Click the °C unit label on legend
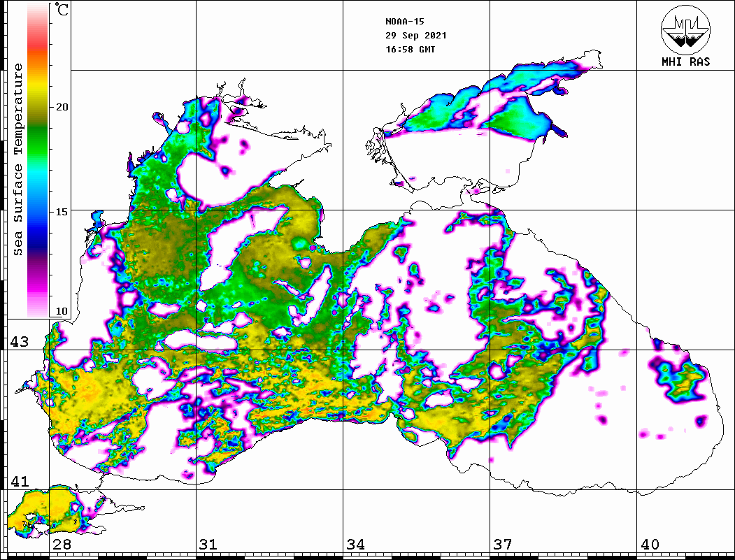This screenshot has height=560, width=735. [x=62, y=10]
